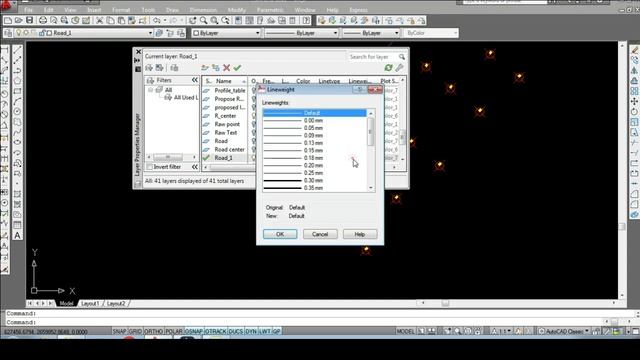The width and height of the screenshot is (640, 360).
Task: Click the Lineweights list vertical scrollbar
Action: (371, 150)
